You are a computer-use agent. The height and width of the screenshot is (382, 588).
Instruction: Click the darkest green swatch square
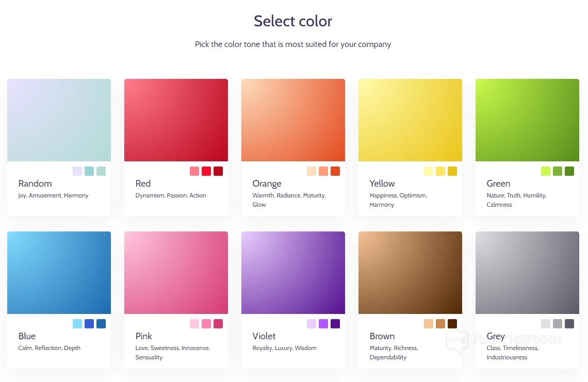click(x=569, y=171)
